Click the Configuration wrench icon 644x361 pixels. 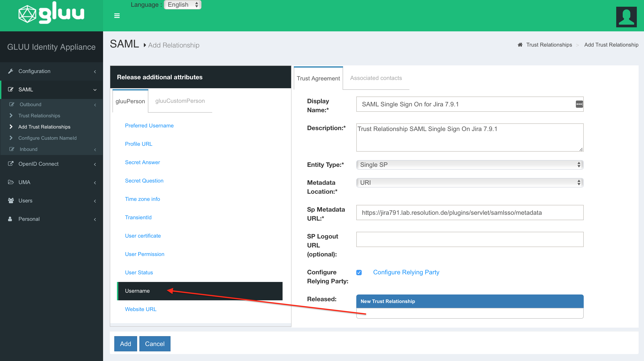11,71
